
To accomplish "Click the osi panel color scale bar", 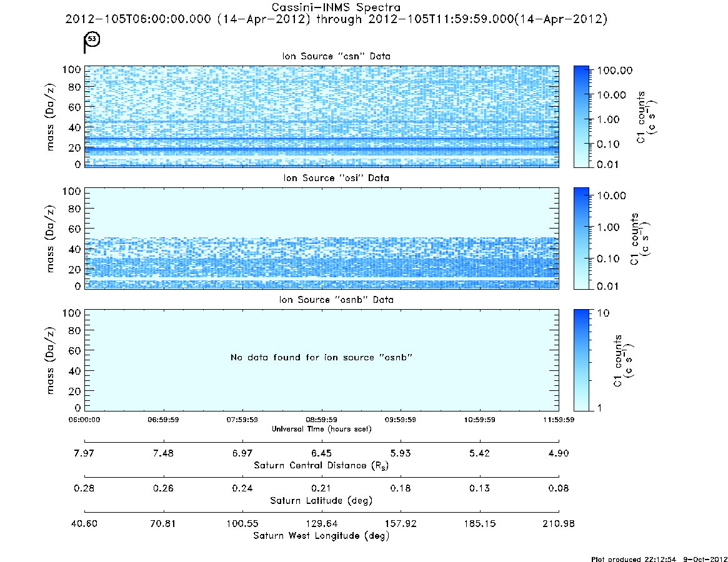I will pyautogui.click(x=581, y=239).
